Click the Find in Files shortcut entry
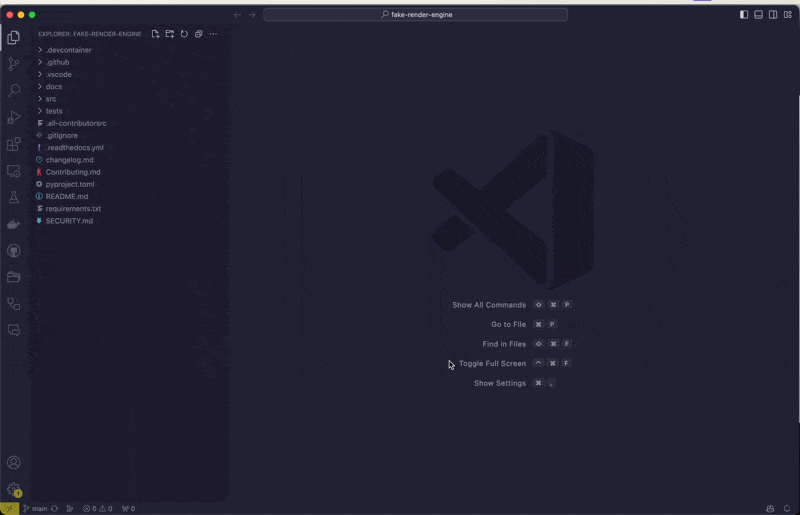Image resolution: width=800 pixels, height=515 pixels. pyautogui.click(x=527, y=344)
